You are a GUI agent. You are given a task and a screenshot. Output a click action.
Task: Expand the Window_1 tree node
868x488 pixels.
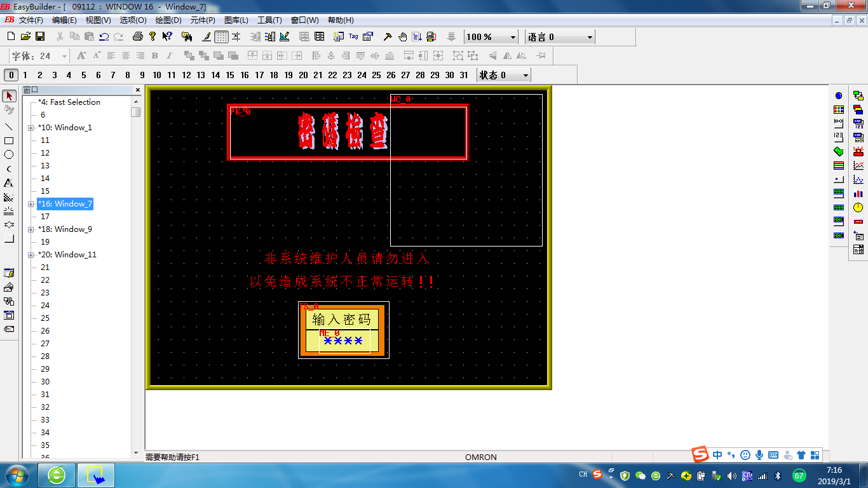tap(31, 128)
